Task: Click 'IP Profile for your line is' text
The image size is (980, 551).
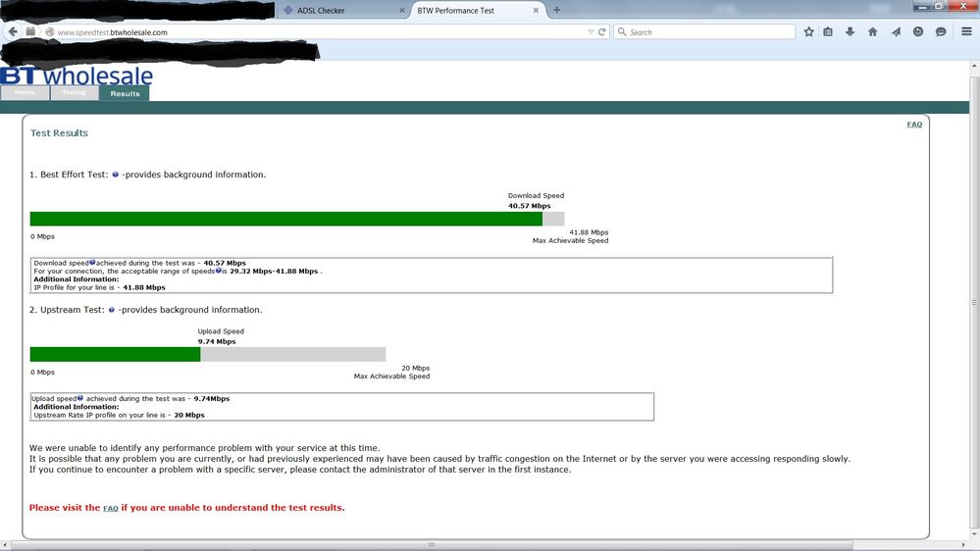Action: [75, 287]
